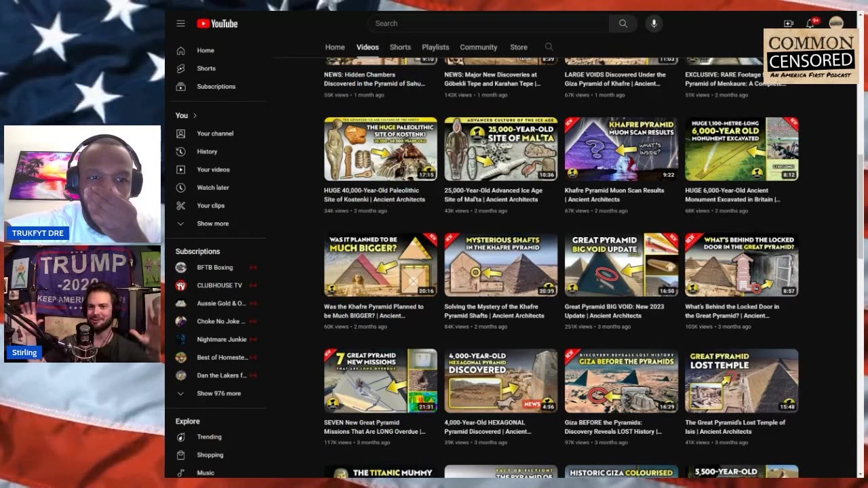Switch to the channel Shorts tab
Screen dimensions: 868x488
400,47
